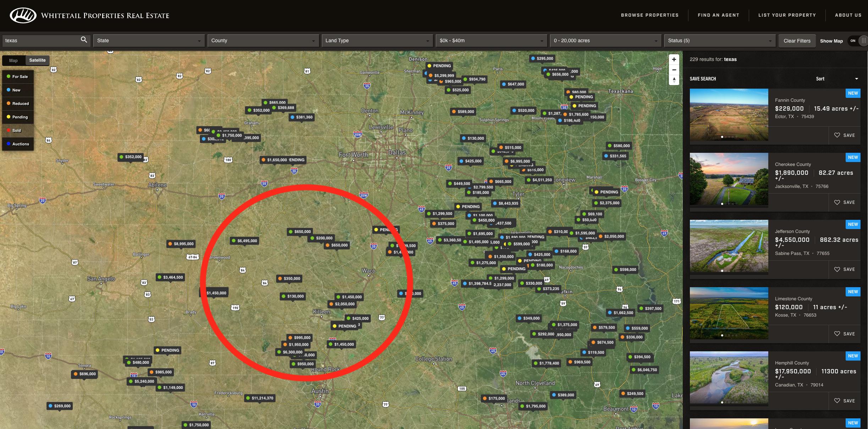Open the Land Type dropdown
The image size is (868, 429).
[x=377, y=40]
